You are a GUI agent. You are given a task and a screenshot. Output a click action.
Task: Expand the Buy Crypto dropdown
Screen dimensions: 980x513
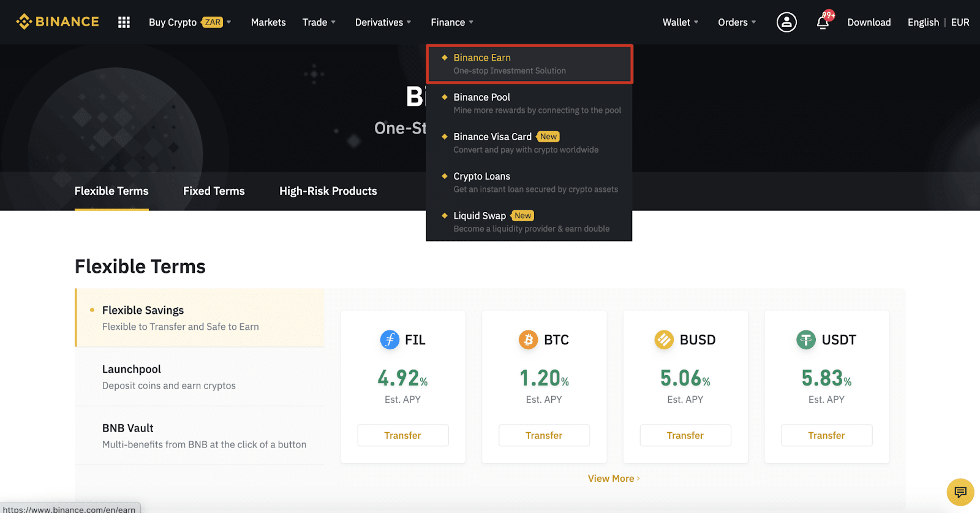coord(190,22)
